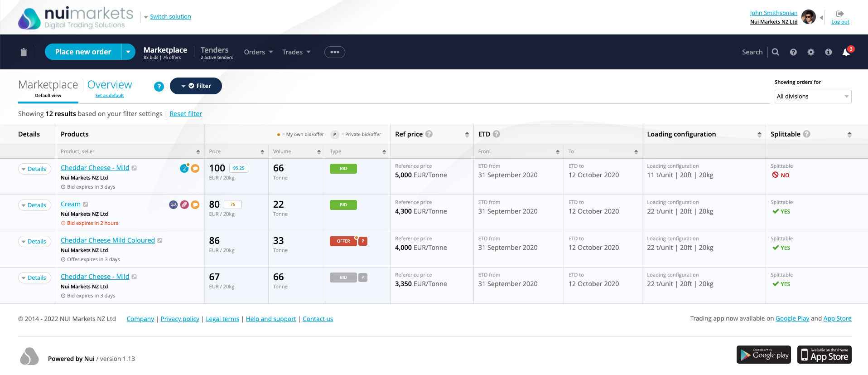Click Set as default link
The image size is (868, 375).
[109, 96]
